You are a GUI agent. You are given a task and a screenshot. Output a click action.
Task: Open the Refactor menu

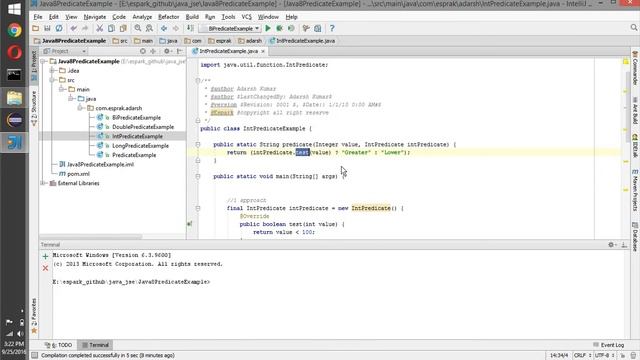[169, 17]
